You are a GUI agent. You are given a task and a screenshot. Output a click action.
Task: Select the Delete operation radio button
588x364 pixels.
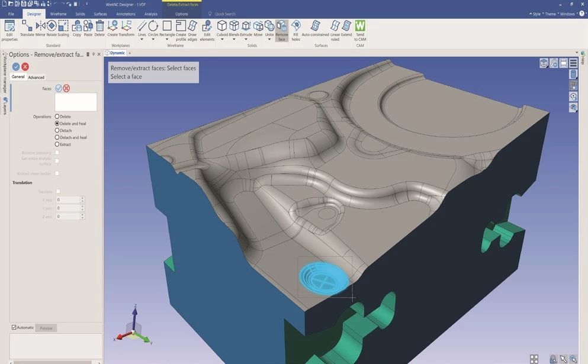57,117
